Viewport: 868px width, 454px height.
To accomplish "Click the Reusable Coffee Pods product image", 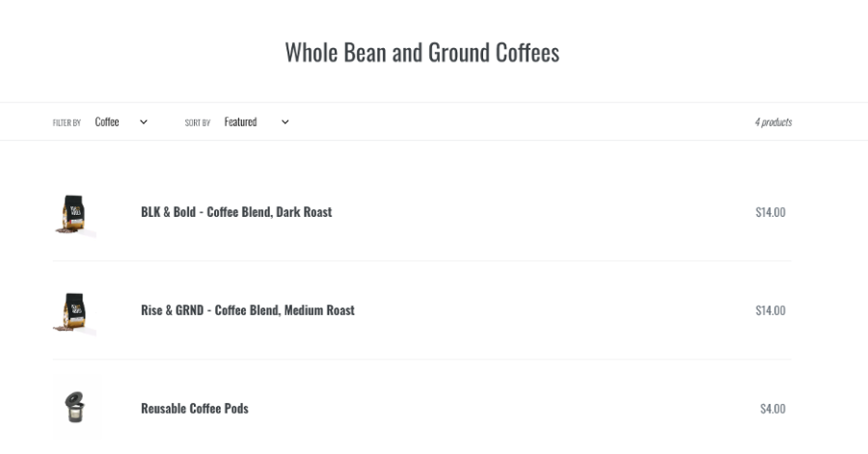I will [x=73, y=409].
